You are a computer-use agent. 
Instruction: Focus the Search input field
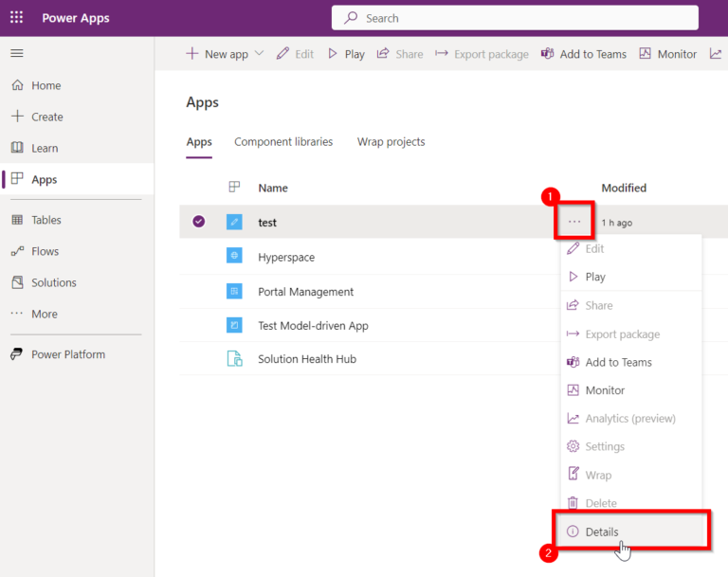point(515,18)
